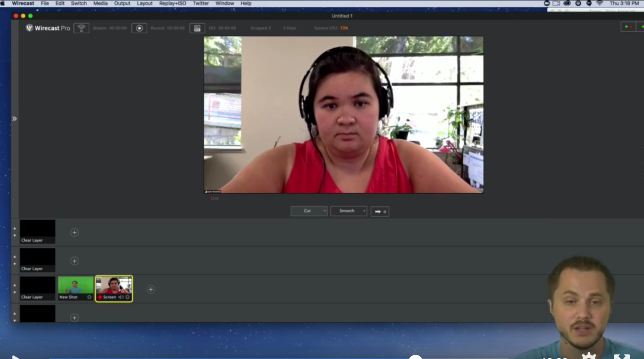The image size is (644, 359).
Task: Add a shot next to Screen shot
Action: tap(150, 289)
